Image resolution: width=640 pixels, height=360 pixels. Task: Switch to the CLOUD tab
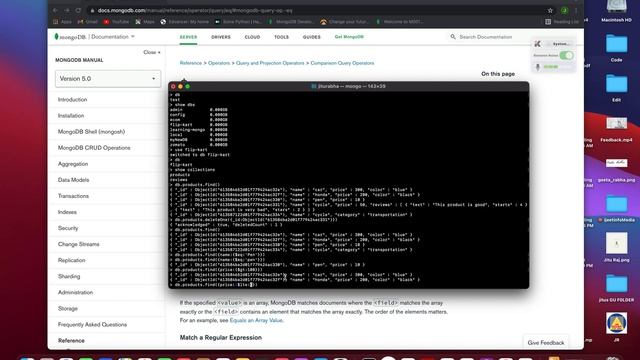(x=252, y=37)
